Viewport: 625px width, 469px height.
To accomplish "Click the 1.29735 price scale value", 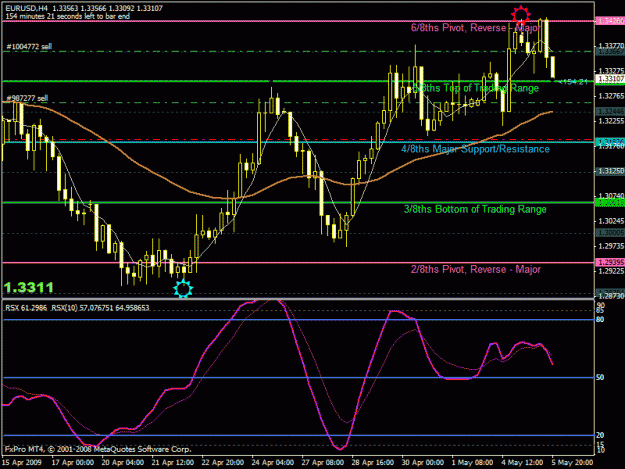I will click(611, 246).
